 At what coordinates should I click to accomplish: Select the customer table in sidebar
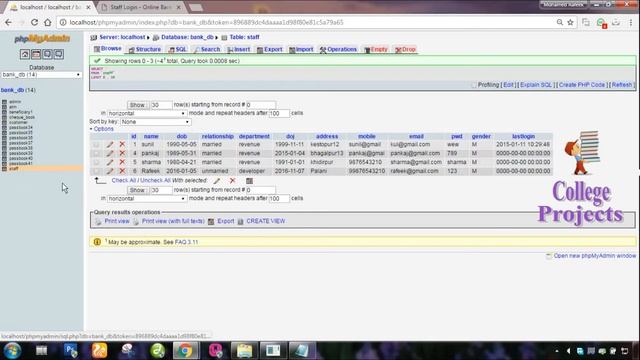(18, 122)
